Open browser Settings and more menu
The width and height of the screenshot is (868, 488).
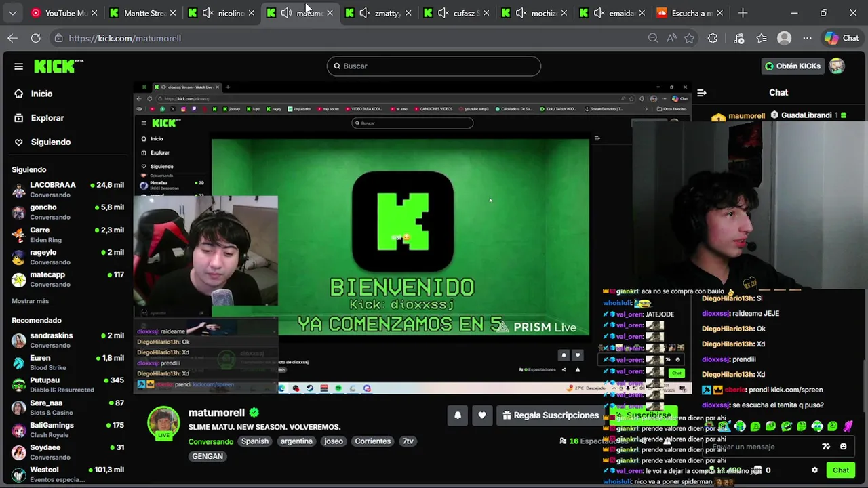click(807, 38)
